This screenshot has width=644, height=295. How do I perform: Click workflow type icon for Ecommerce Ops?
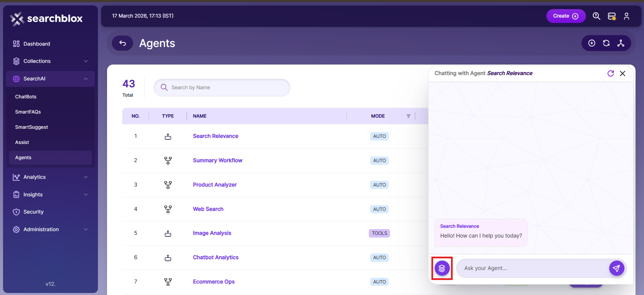coord(168,282)
